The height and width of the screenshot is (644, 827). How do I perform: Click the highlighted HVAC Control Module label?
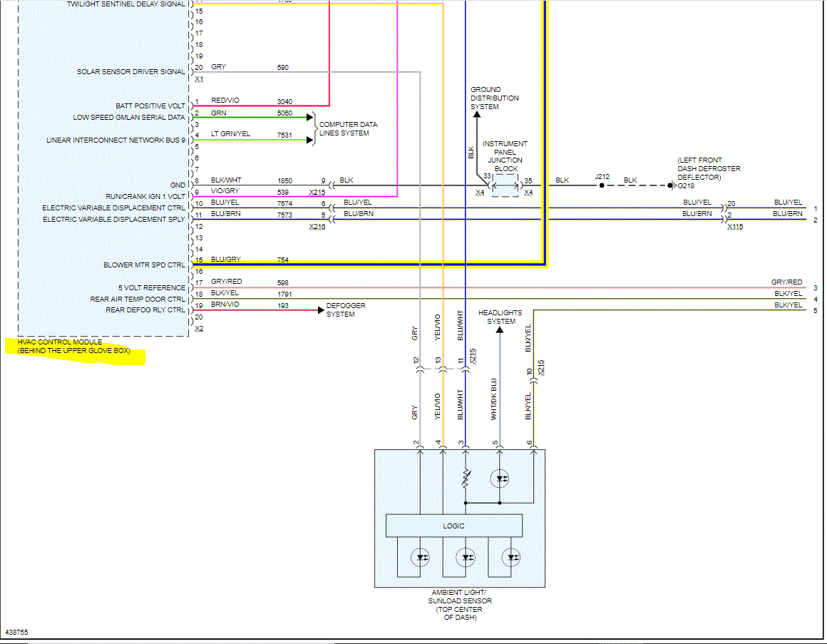74,347
